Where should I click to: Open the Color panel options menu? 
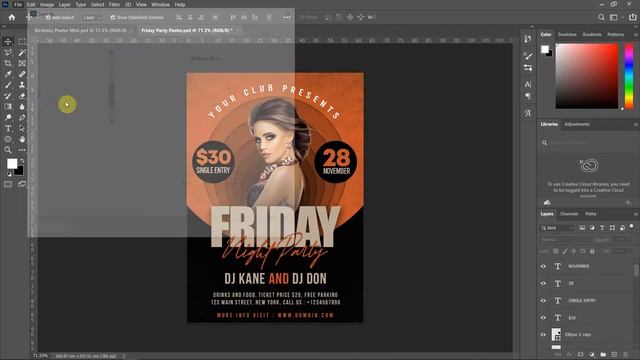(636, 35)
